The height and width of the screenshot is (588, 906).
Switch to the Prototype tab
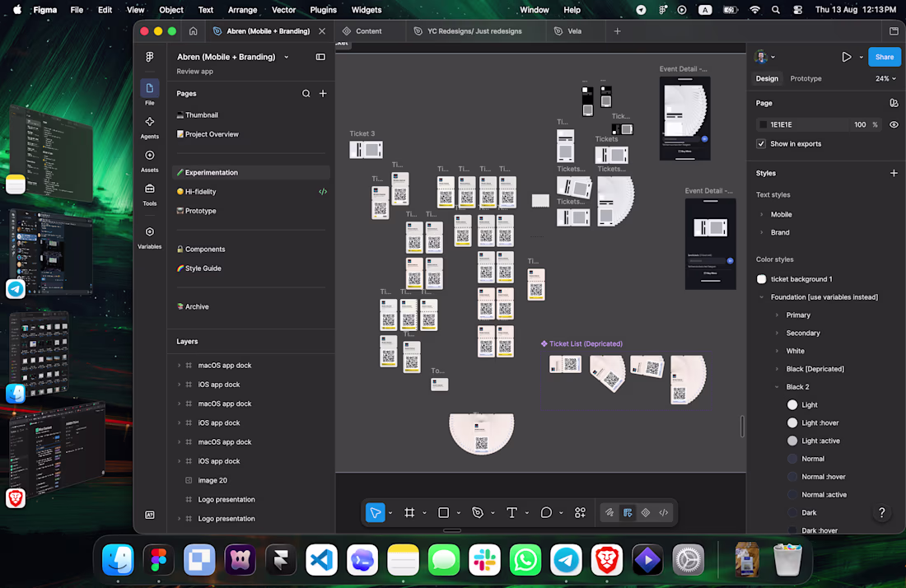[x=806, y=78]
